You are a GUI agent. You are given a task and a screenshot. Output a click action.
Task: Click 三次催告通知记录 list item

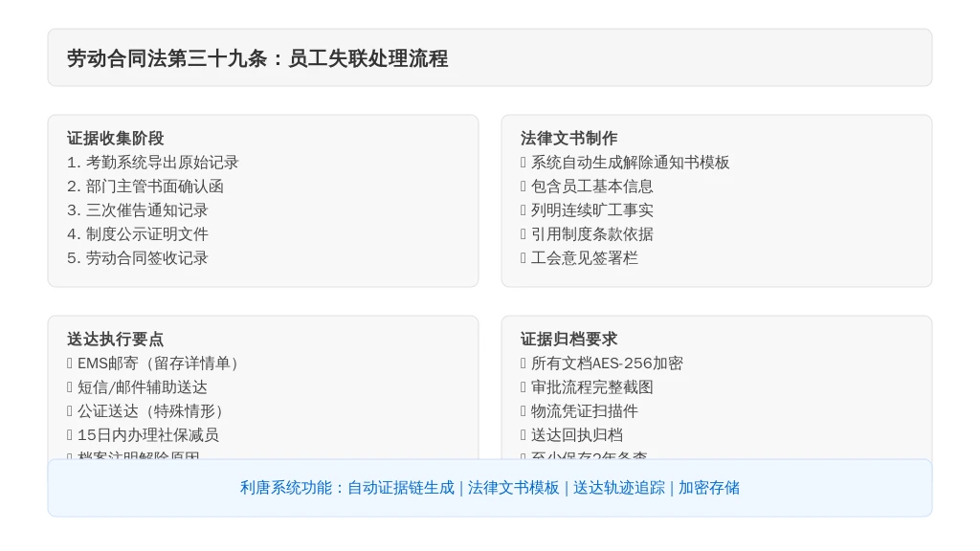tap(138, 209)
